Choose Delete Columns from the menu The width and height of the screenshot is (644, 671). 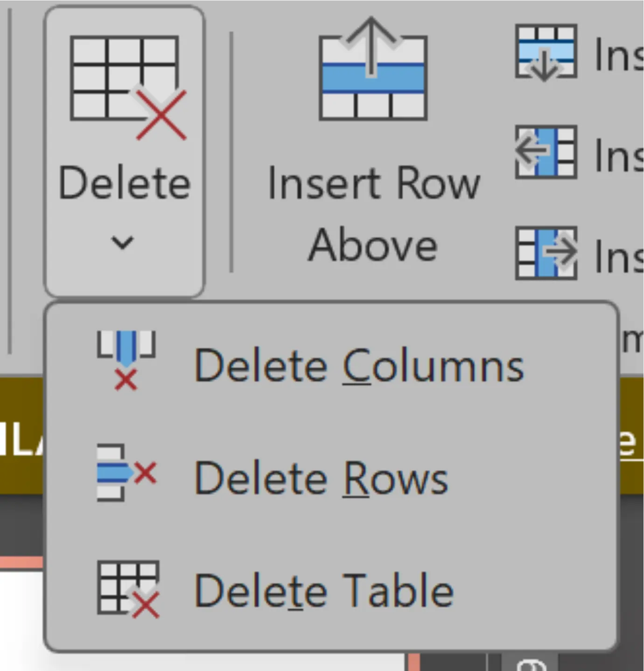coord(358,367)
